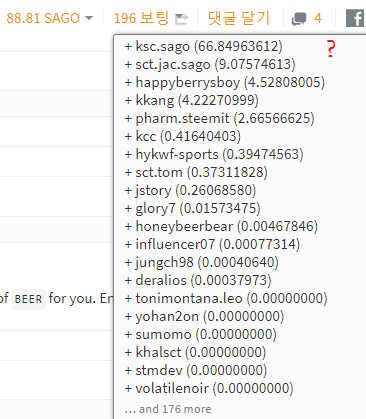
Task: Open jstory voter profile
Action: coord(190,190)
